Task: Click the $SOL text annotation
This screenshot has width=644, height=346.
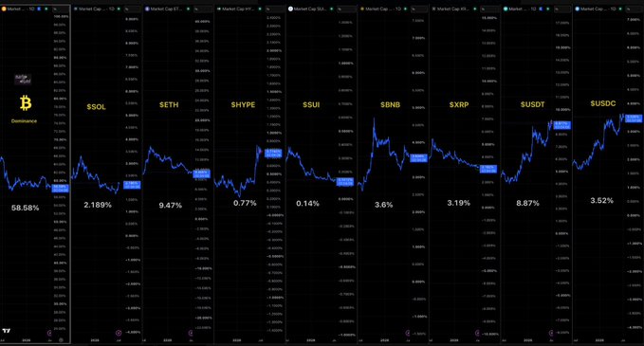Action: coord(96,107)
